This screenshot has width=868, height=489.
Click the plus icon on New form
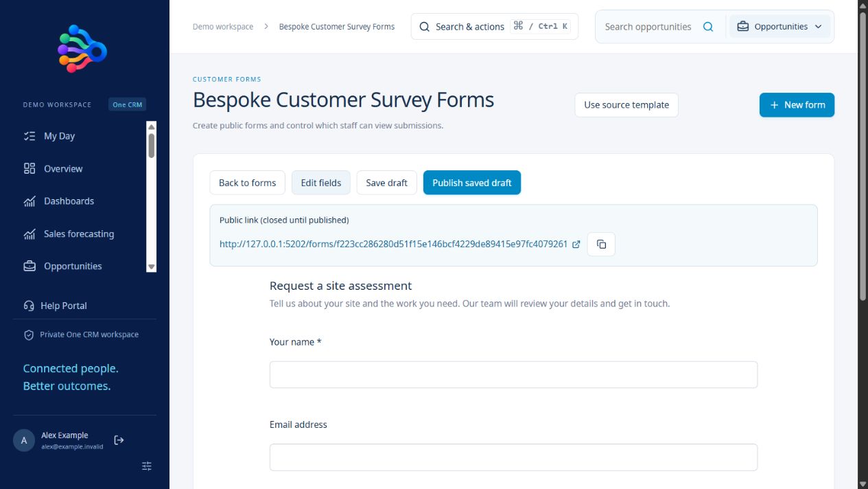point(774,105)
